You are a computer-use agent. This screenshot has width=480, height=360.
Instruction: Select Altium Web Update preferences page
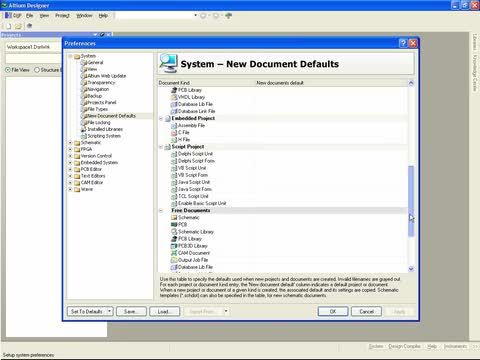107,76
